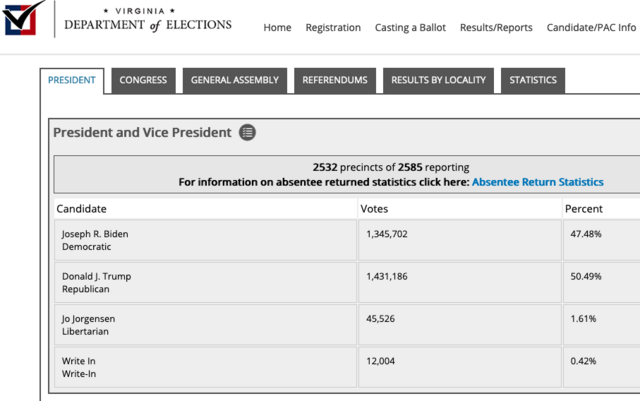Open the Statistics tab
The height and width of the screenshot is (401, 640).
pyautogui.click(x=533, y=80)
